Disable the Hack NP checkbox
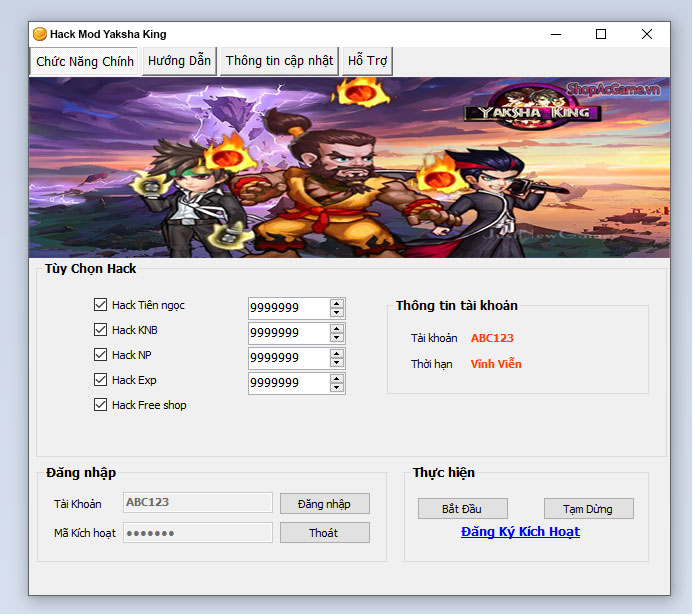This screenshot has height=616, width=693. (x=100, y=355)
